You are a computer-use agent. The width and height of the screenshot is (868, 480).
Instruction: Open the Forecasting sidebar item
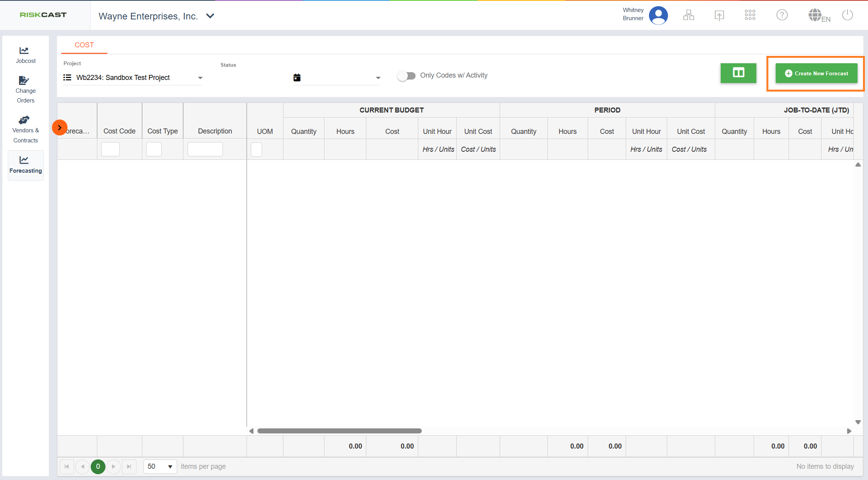coord(26,165)
